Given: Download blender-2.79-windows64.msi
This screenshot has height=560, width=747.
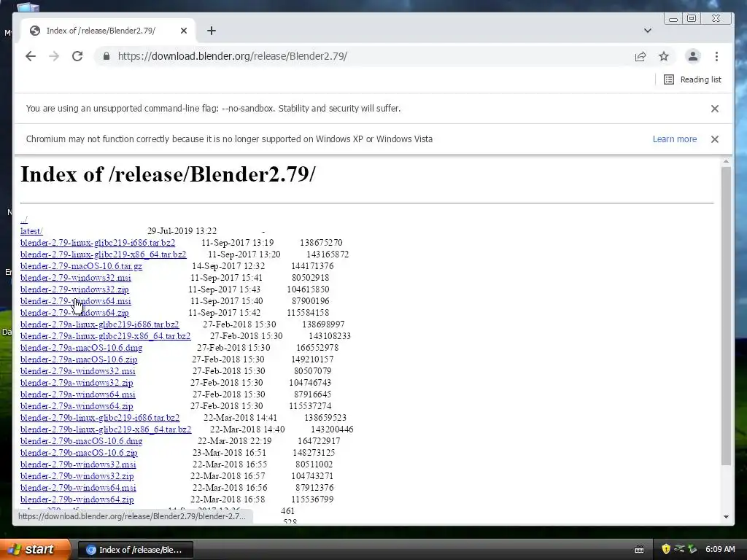Looking at the screenshot, I should click(75, 301).
